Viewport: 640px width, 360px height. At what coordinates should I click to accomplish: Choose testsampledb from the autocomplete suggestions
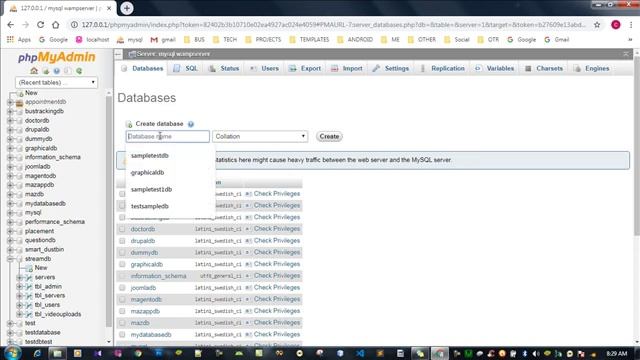coord(170,206)
